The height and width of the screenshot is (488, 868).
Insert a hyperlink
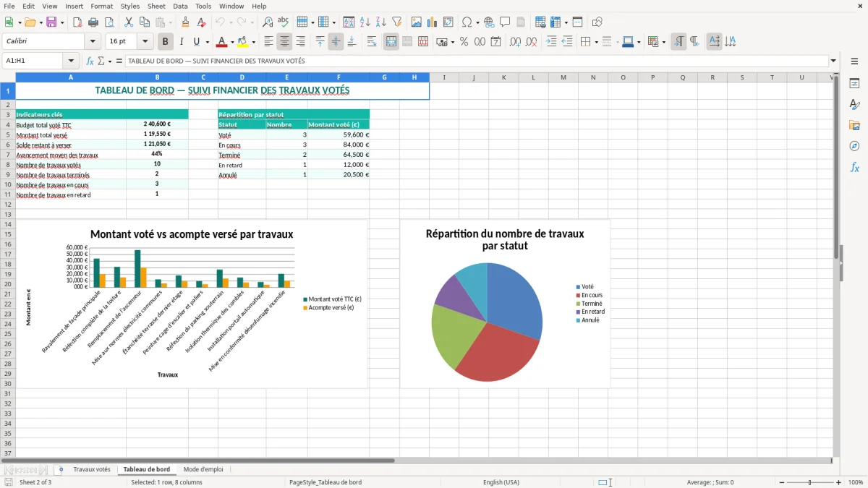click(489, 22)
